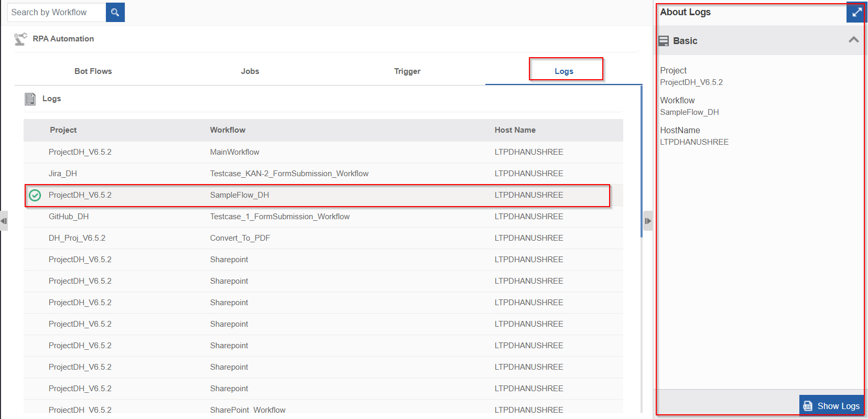The height and width of the screenshot is (419, 868).
Task: Click the DH_Proj_V6.5.2 project cell
Action: [x=77, y=238]
